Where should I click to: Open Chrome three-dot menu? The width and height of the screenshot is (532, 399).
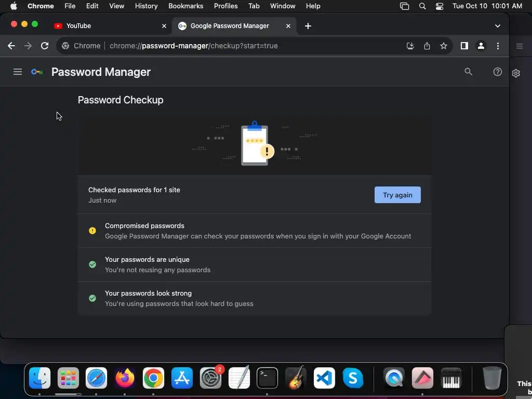pos(498,46)
